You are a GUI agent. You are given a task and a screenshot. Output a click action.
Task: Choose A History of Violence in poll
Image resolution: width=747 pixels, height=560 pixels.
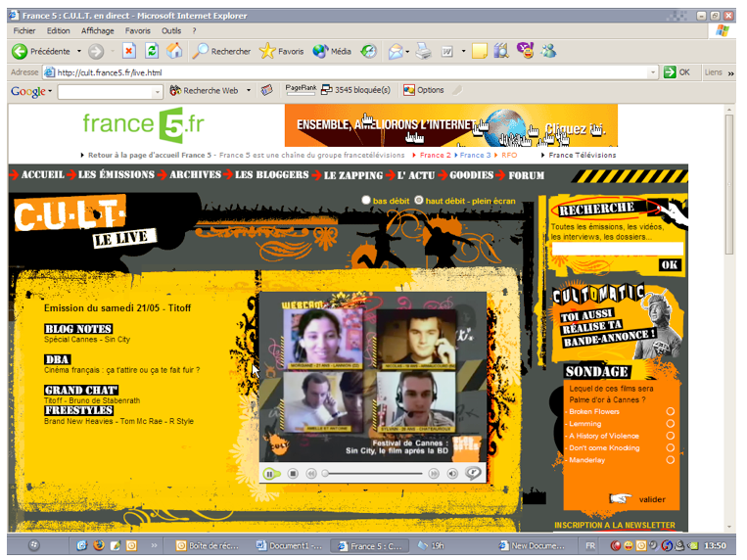coord(671,436)
